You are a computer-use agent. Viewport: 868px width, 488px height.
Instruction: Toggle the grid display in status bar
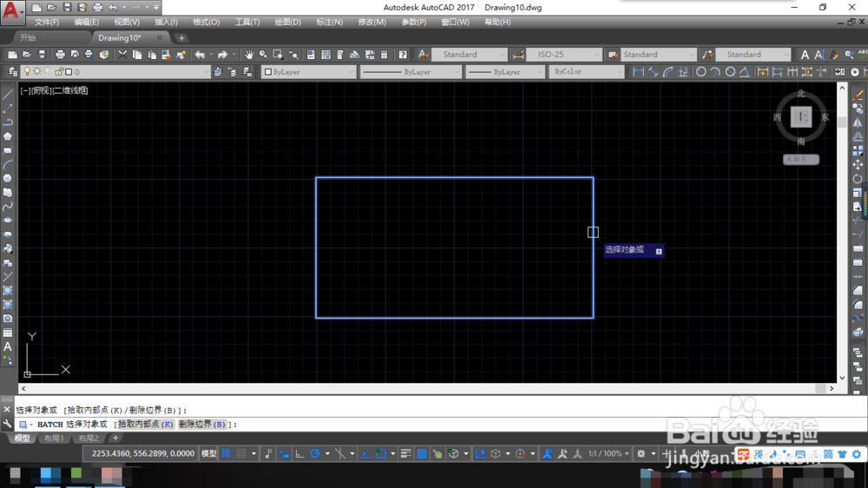pos(226,453)
